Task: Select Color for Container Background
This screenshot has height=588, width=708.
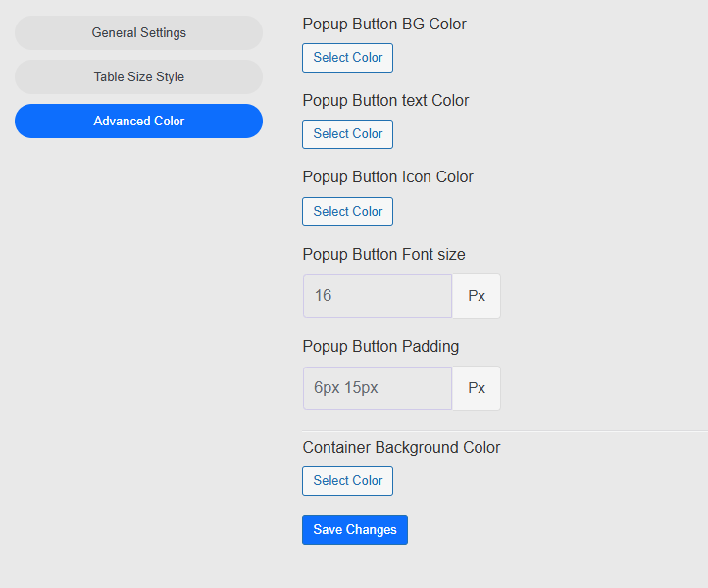Action: coord(347,481)
